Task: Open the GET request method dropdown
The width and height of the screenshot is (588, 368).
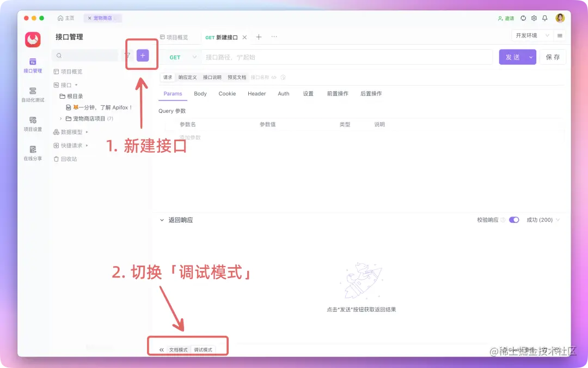Action: 182,57
